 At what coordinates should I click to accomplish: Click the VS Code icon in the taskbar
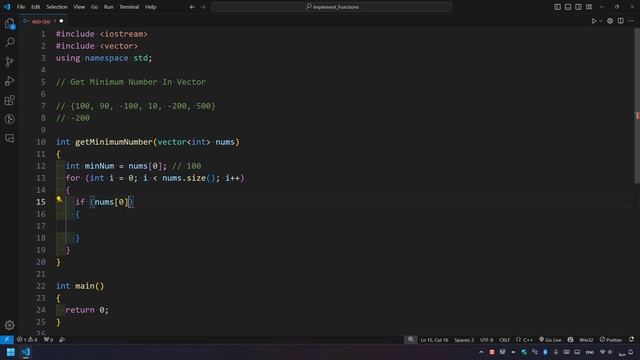pyautogui.click(x=26, y=352)
